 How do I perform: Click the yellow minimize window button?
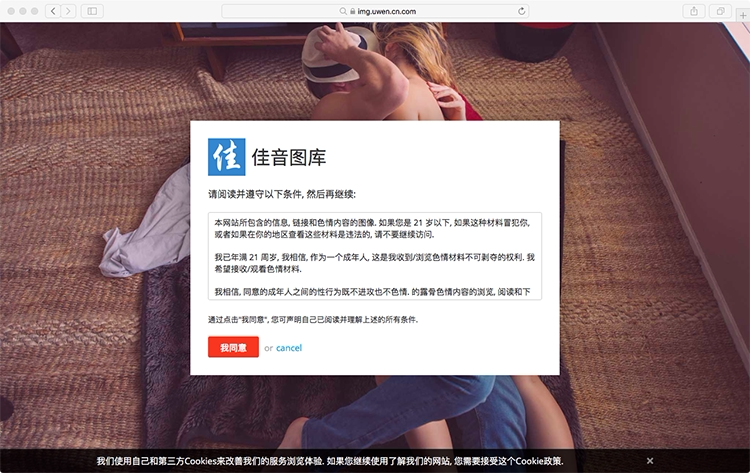(x=23, y=11)
